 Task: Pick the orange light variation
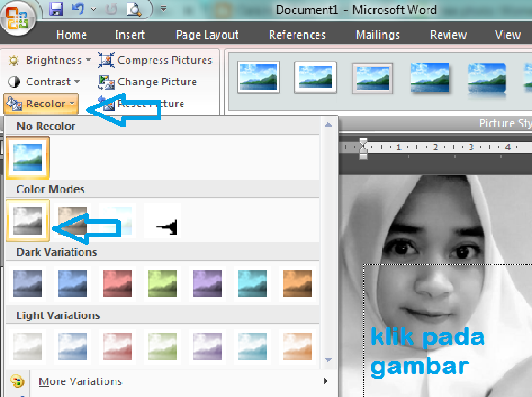(x=297, y=347)
